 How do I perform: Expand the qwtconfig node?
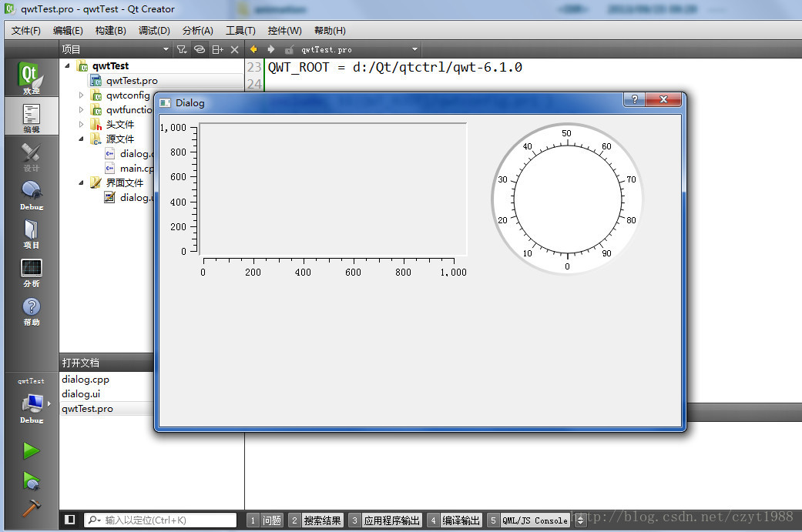[x=82, y=95]
